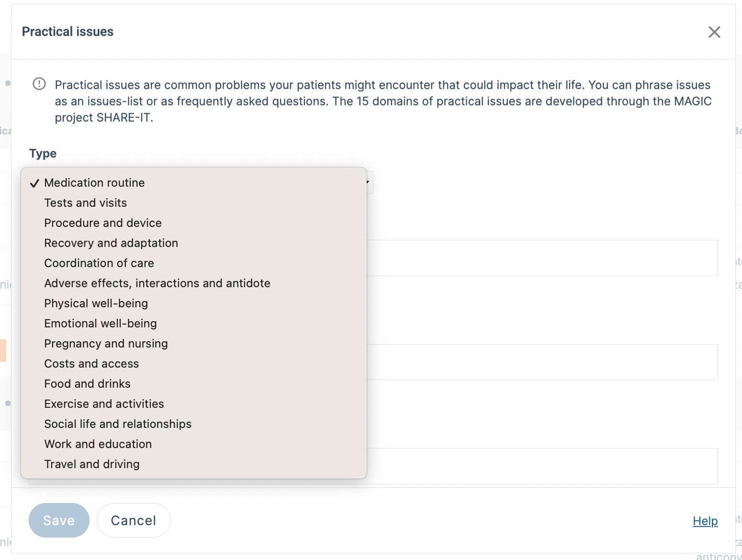Select Procedure and device type
The height and width of the screenshot is (560, 742).
(194, 223)
